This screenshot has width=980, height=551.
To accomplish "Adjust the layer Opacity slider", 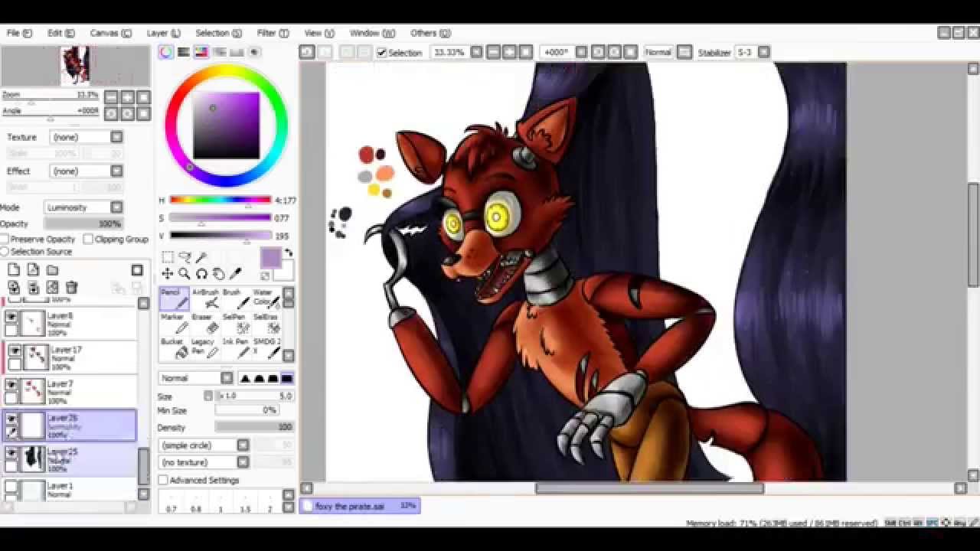I will coord(83,223).
